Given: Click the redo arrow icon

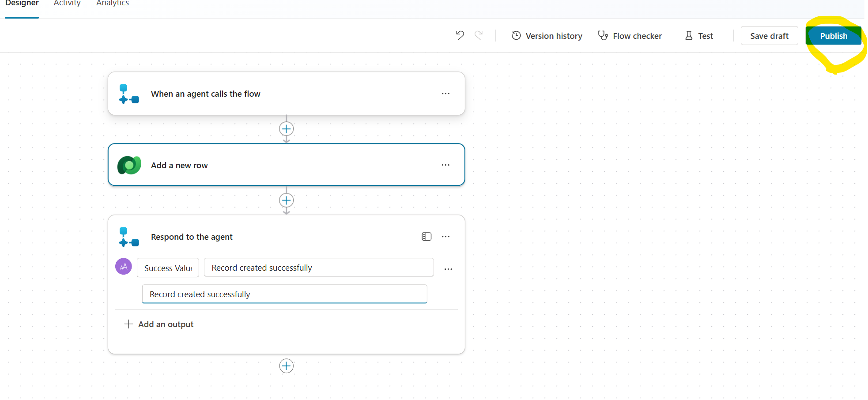Looking at the screenshot, I should 479,35.
